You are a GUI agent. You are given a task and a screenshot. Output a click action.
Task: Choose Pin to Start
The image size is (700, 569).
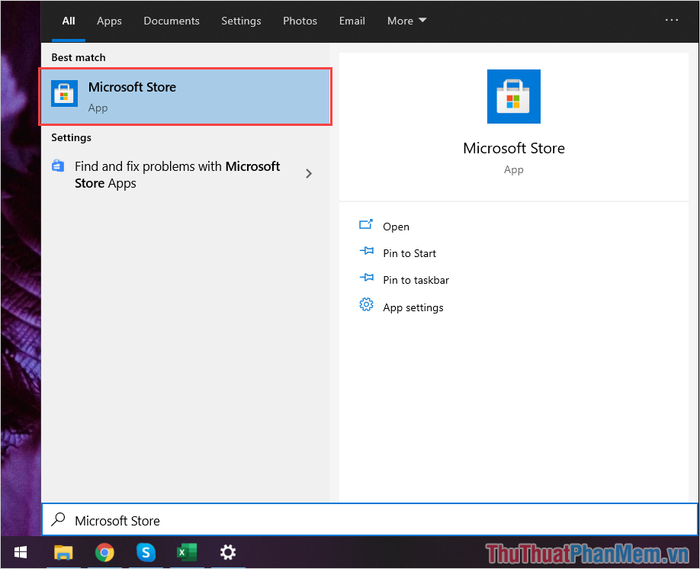(409, 253)
